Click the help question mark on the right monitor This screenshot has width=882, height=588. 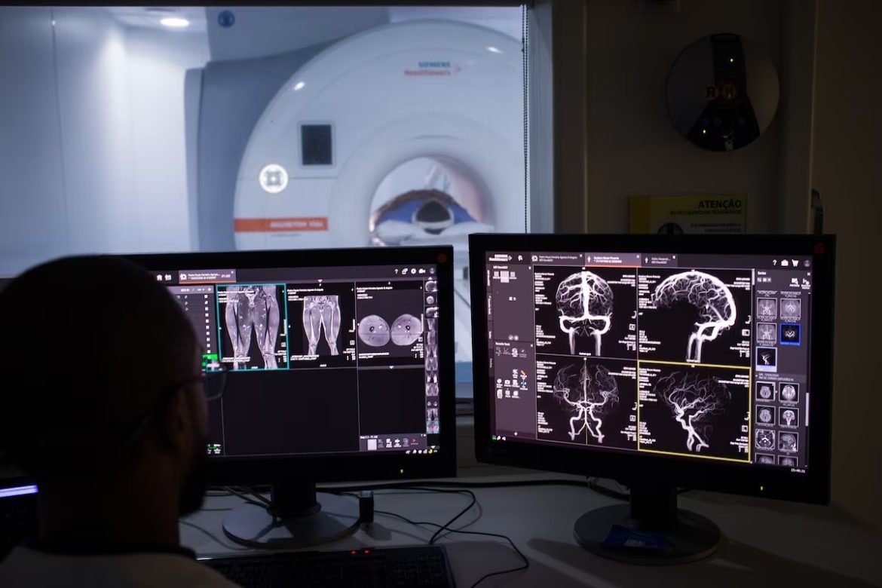coord(773,262)
